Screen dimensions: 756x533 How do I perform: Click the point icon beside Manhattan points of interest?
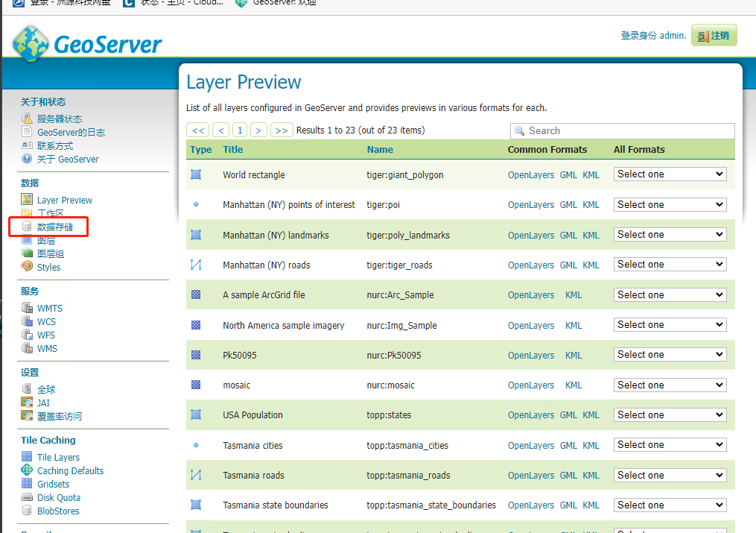click(196, 204)
